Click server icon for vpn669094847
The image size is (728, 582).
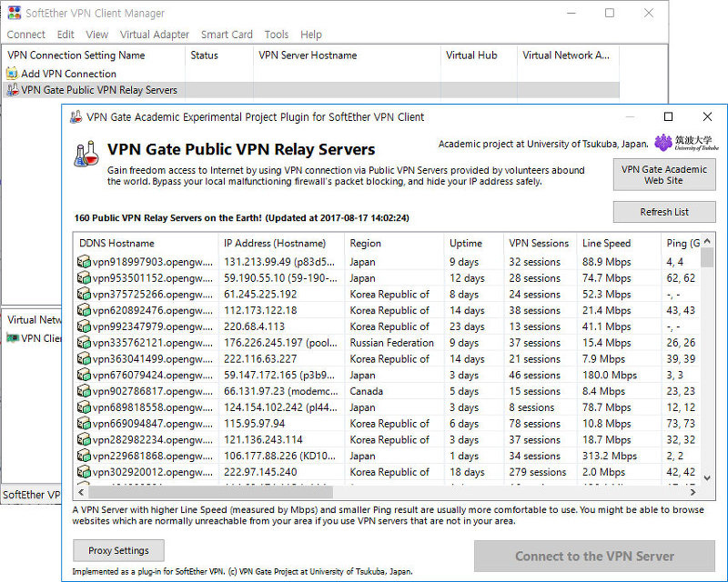tap(84, 423)
